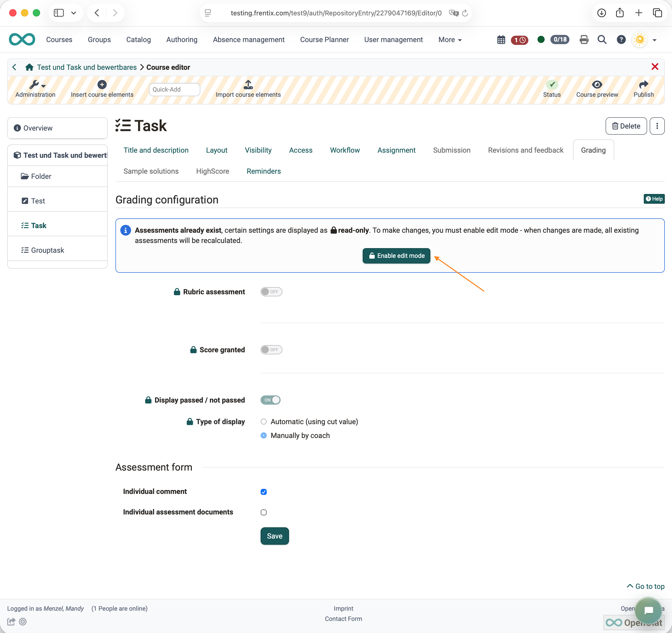Screen dimensions: 672x633
Task: Expand the More navigation menu
Action: (450, 40)
